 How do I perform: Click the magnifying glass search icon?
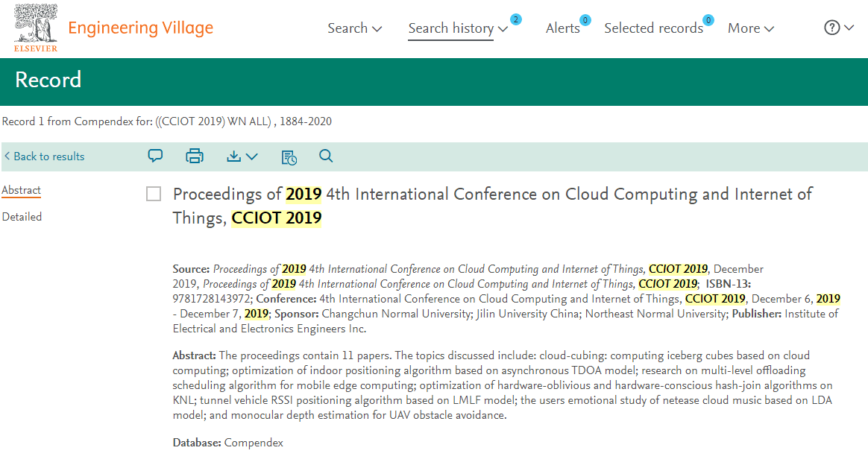click(326, 156)
